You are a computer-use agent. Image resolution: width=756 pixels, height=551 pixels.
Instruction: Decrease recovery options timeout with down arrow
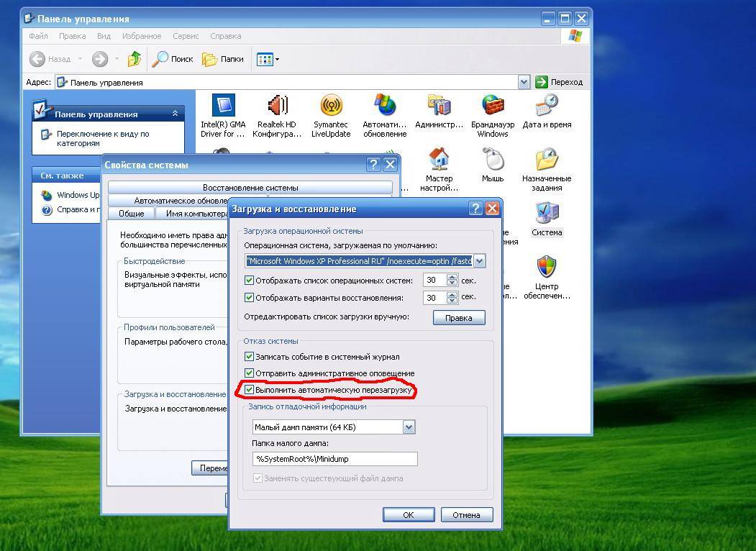452,301
